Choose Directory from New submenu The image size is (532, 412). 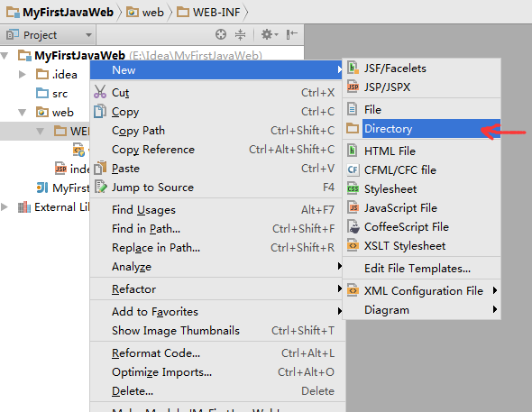421,128
